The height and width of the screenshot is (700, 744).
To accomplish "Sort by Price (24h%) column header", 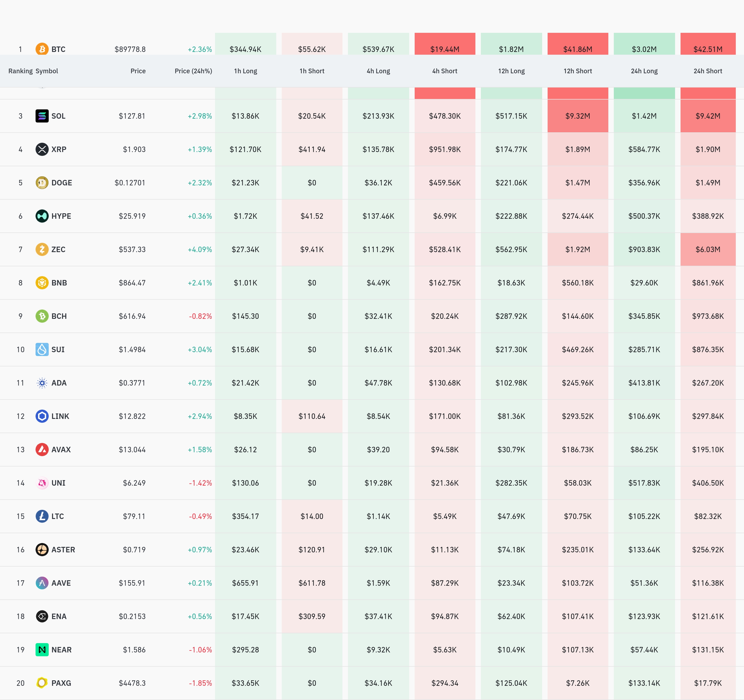I will pyautogui.click(x=193, y=71).
